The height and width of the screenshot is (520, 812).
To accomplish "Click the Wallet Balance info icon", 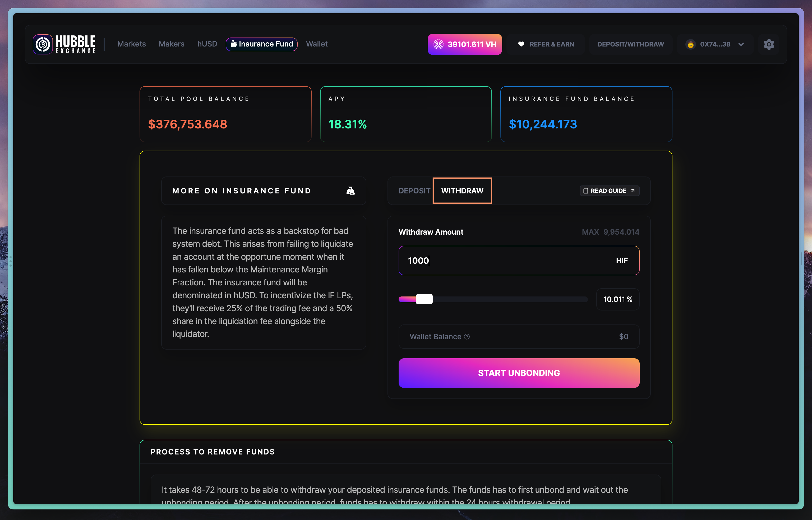I will tap(467, 337).
